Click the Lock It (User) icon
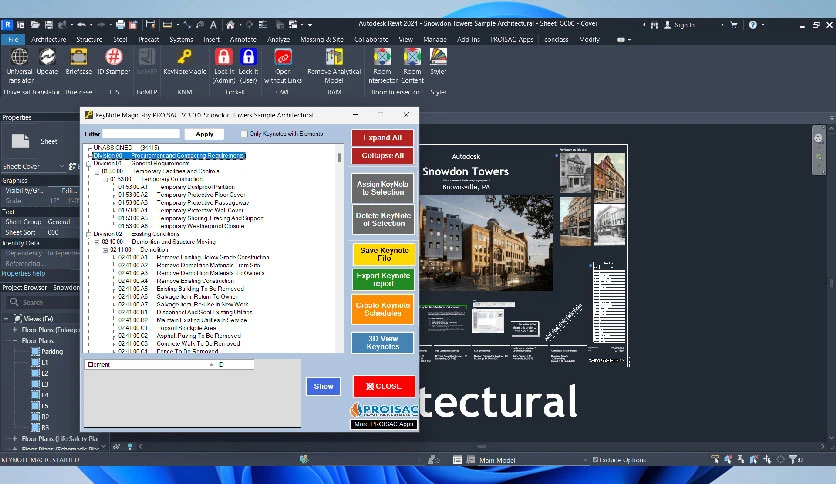836x484 pixels. 248,58
